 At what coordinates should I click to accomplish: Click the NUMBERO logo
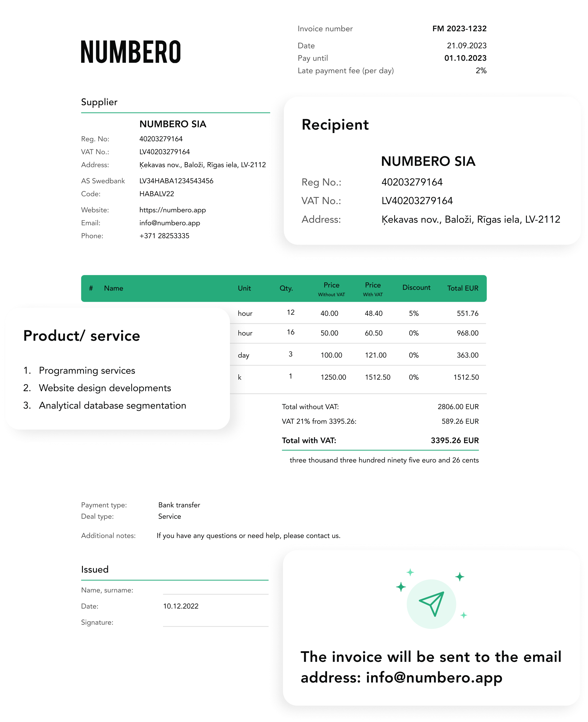click(131, 52)
